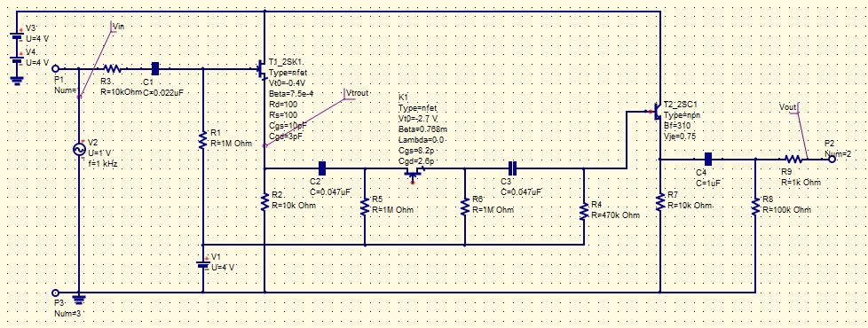Click the R=1k Ohm value of R9
Image resolution: width=868 pixels, height=328 pixels.
(801, 182)
